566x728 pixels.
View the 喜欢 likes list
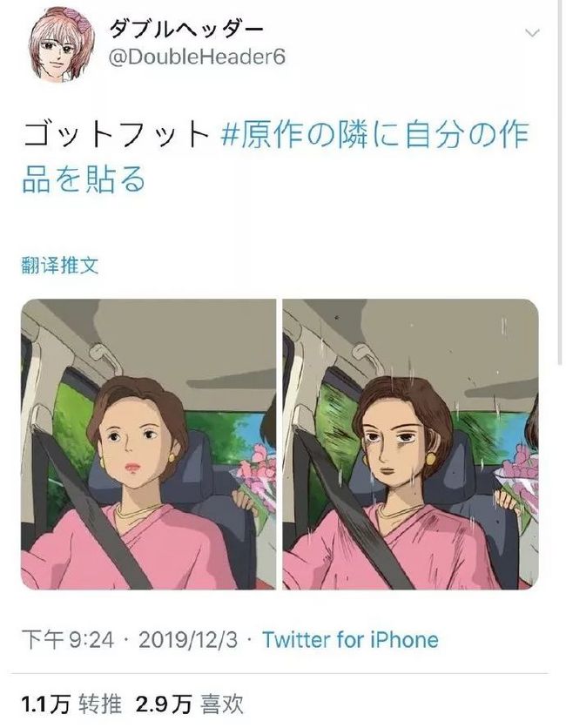[222, 704]
